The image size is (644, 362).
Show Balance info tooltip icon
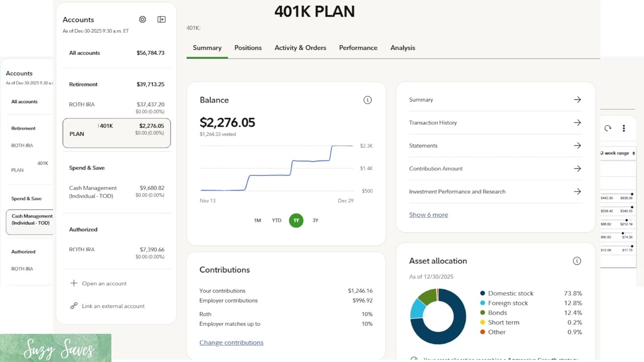[368, 100]
